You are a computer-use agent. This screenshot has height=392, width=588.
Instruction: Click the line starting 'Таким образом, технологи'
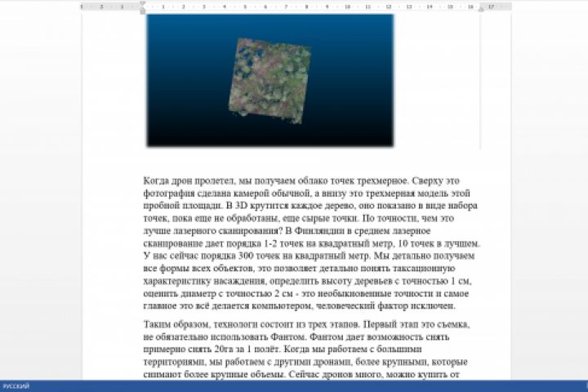pyautogui.click(x=306, y=324)
